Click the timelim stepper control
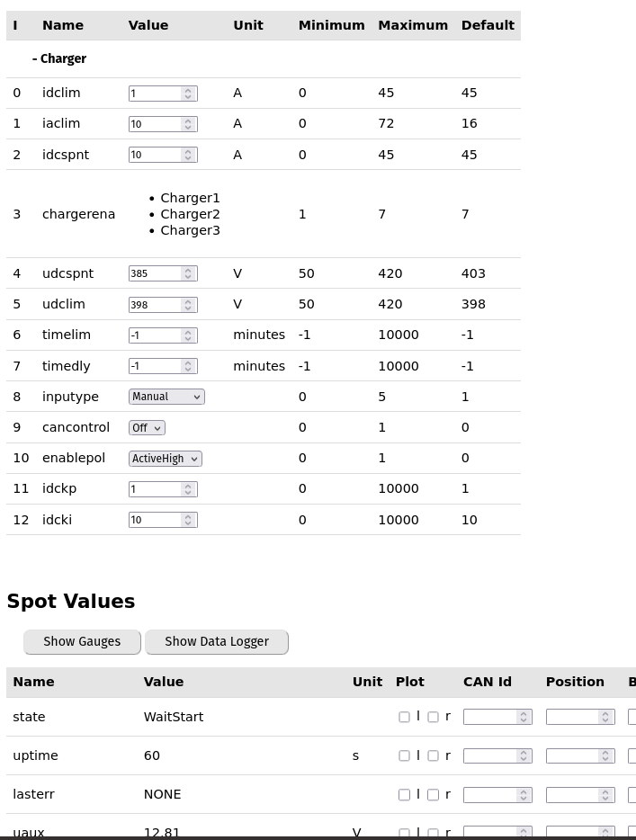636x840 pixels. pos(188,335)
